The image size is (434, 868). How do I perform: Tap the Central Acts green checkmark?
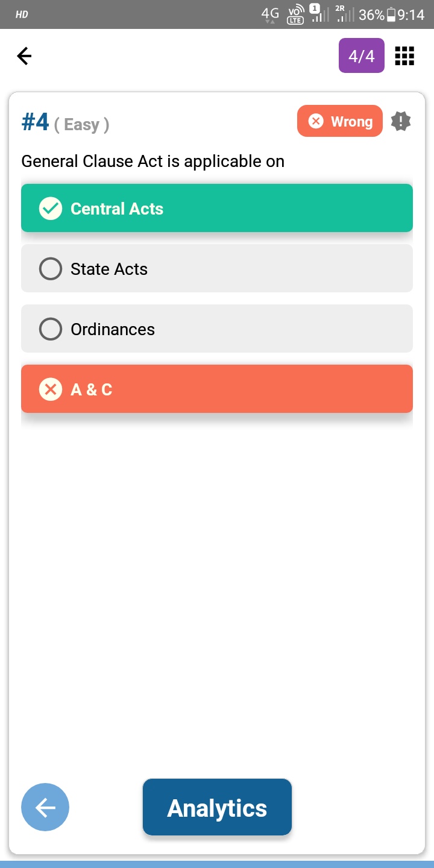click(51, 209)
